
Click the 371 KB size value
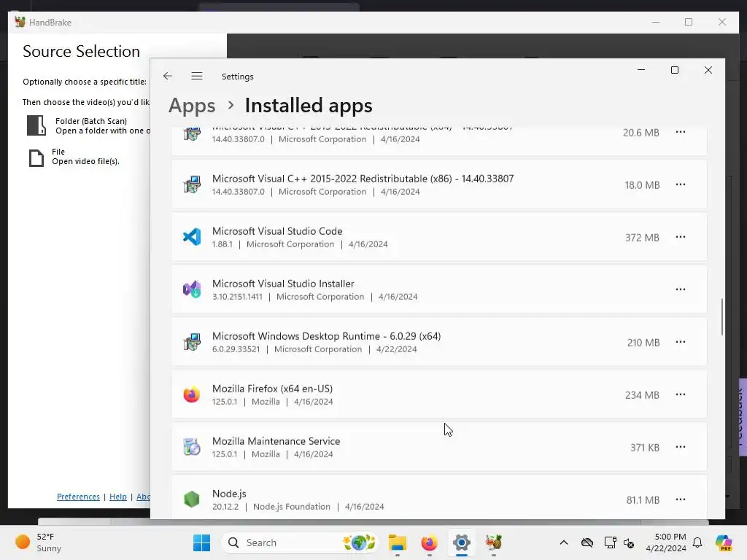pyautogui.click(x=645, y=447)
